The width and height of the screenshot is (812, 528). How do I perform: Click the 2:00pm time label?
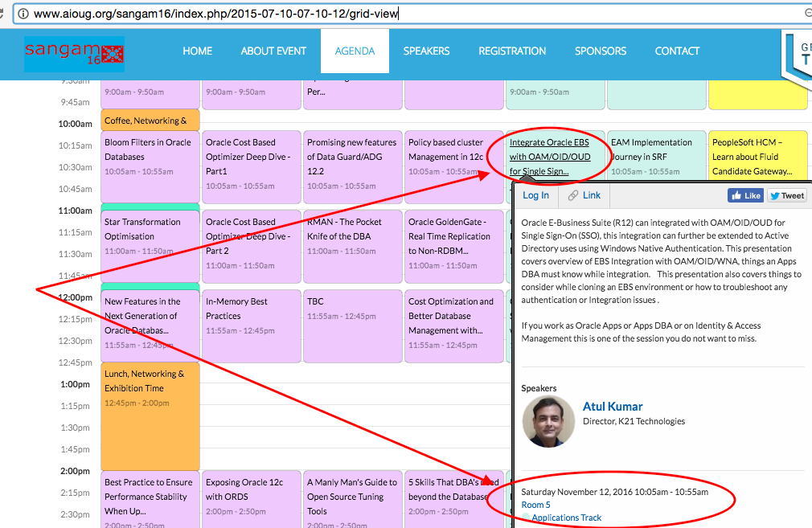coord(75,471)
